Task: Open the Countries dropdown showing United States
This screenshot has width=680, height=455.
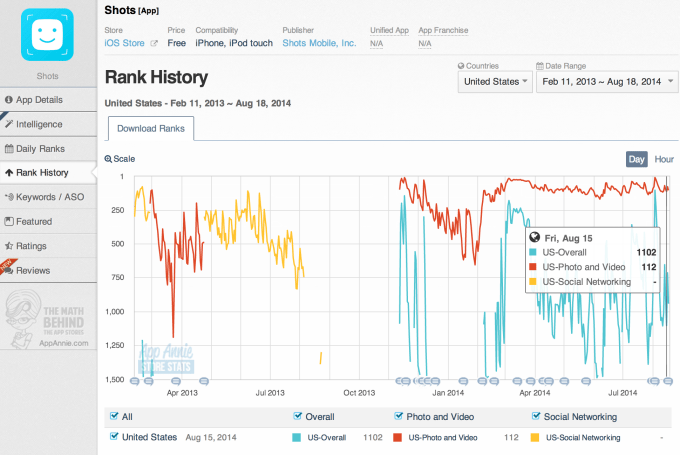Action: click(x=494, y=82)
